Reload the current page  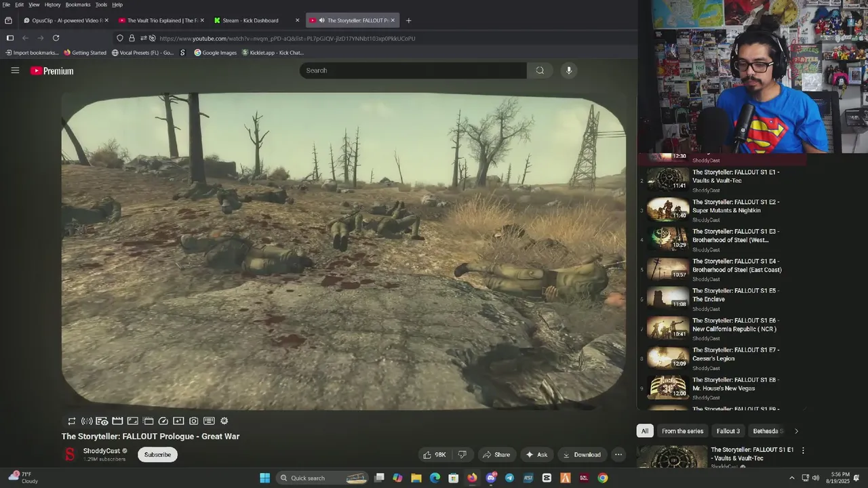[x=56, y=38]
